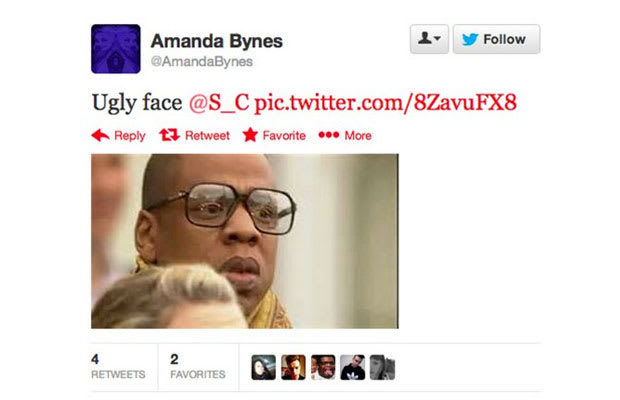Open the user actions person dropdown
Screen dimensions: 620x400
pos(429,39)
